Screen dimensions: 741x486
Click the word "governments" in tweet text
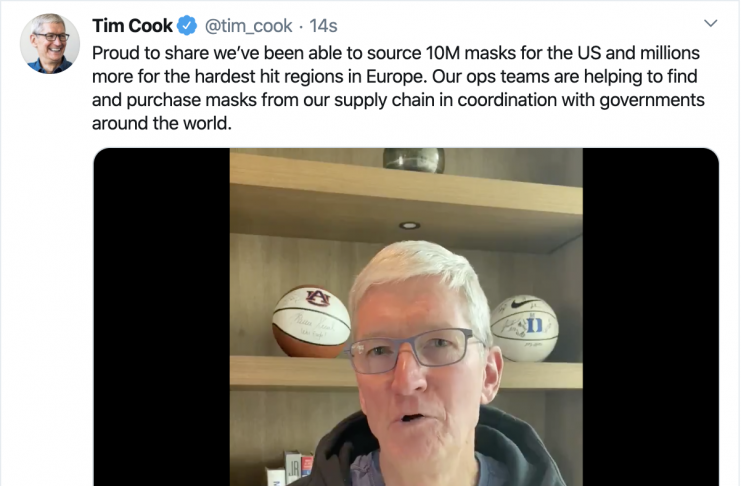point(652,101)
